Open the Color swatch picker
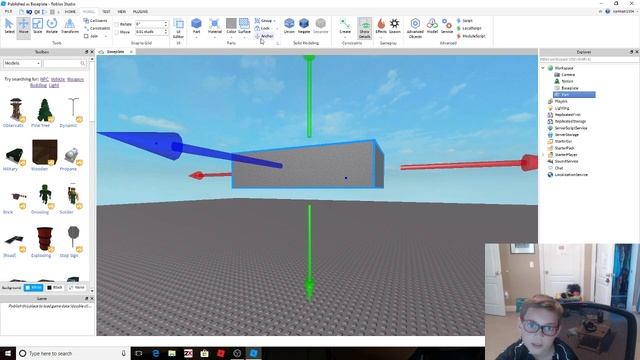640x360 pixels. [231, 27]
